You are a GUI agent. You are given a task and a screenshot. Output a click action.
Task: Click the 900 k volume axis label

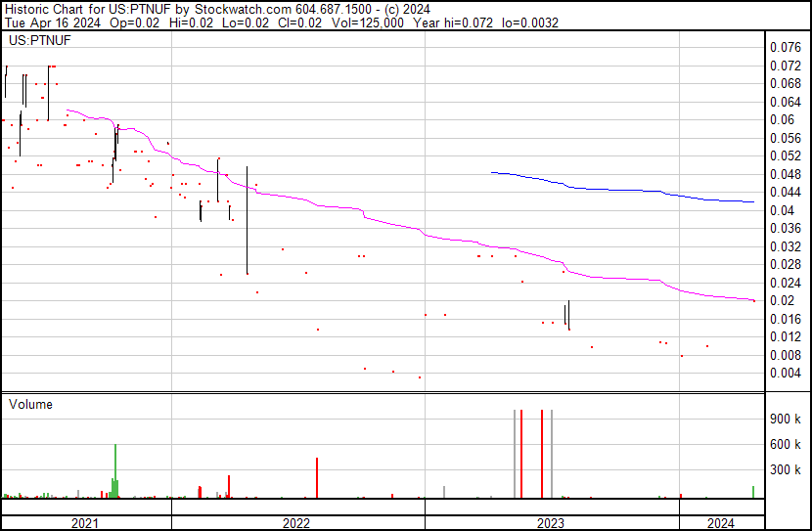[787, 419]
